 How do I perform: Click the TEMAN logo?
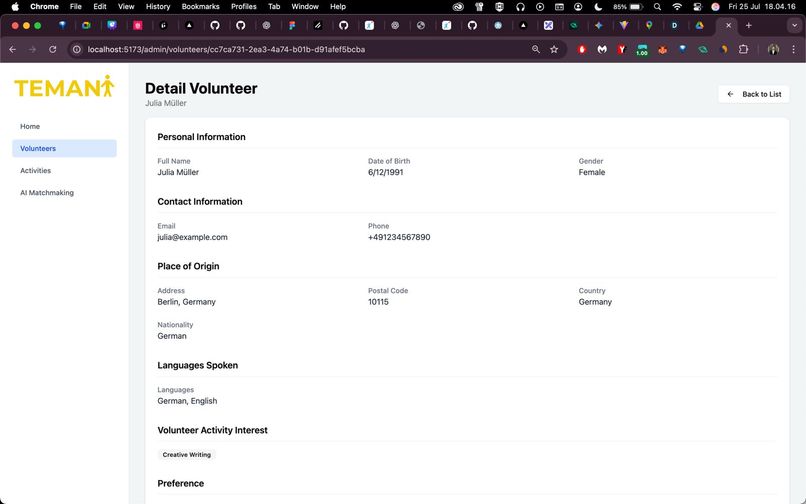64,86
